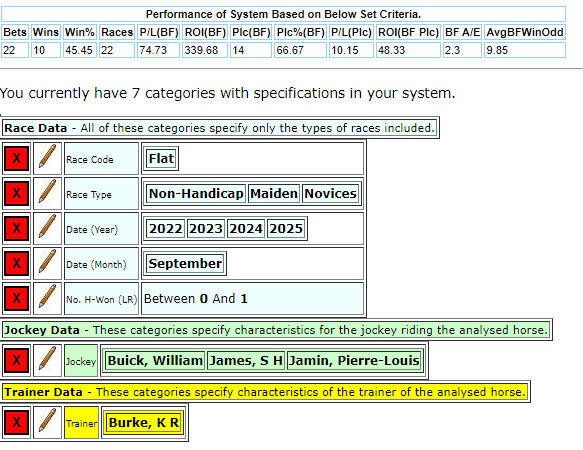Viewport: 583px width, 450px height.
Task: Click the Win% column header
Action: point(80,32)
